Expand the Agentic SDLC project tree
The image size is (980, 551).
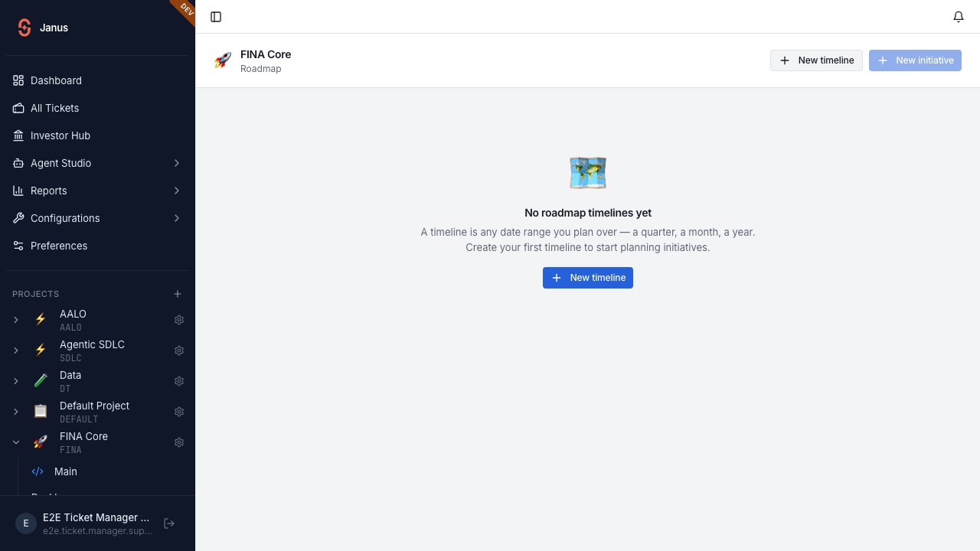[x=16, y=350]
